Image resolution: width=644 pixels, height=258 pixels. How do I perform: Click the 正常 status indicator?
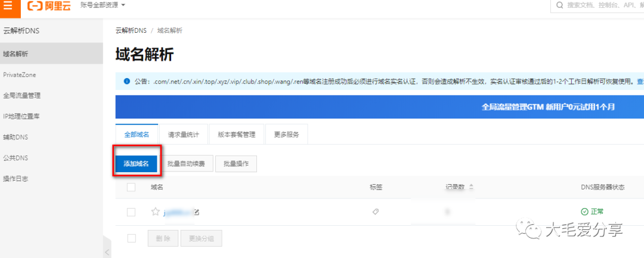coord(592,212)
